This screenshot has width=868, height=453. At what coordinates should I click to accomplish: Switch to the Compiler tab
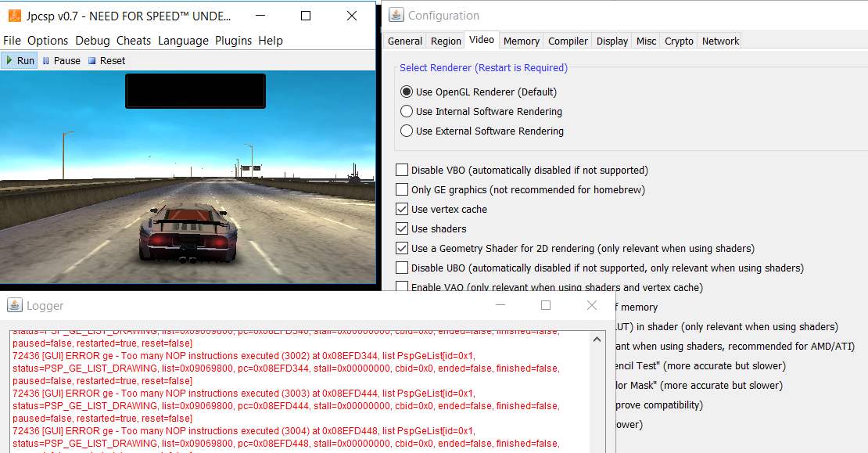tap(568, 41)
